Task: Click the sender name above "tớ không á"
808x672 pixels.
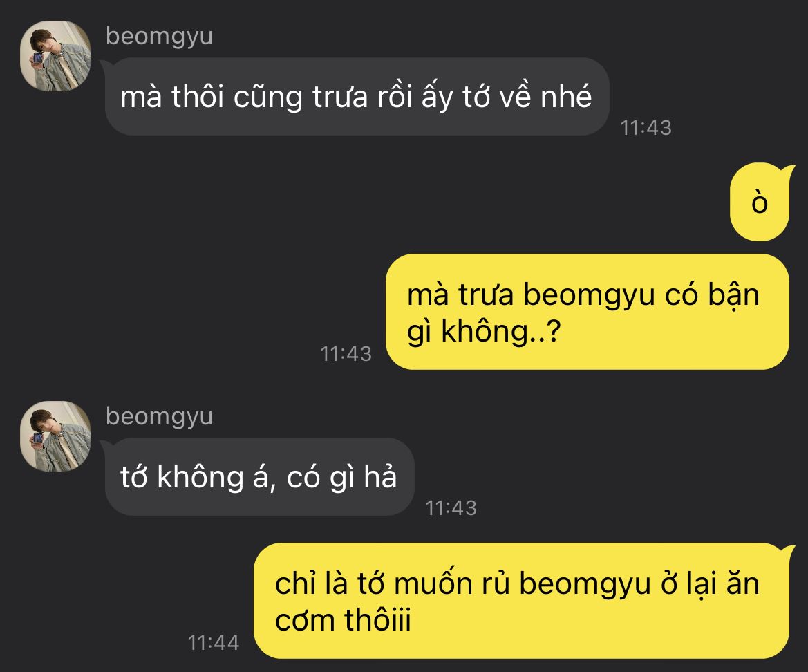Action: click(x=159, y=418)
